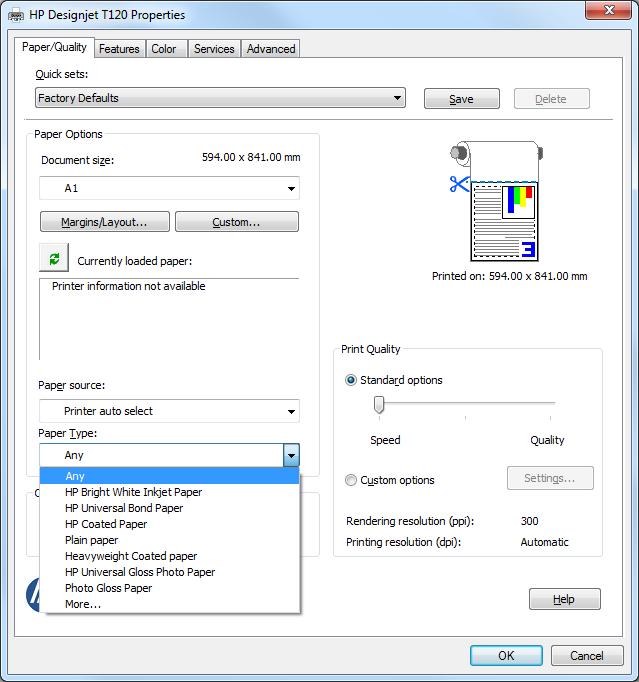Choose HP Universal Gloss Photo Paper

coord(169,572)
